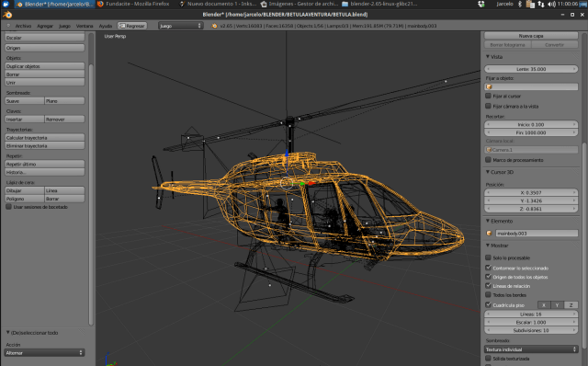
Task: Open the Ventana menu
Action: [x=85, y=26]
